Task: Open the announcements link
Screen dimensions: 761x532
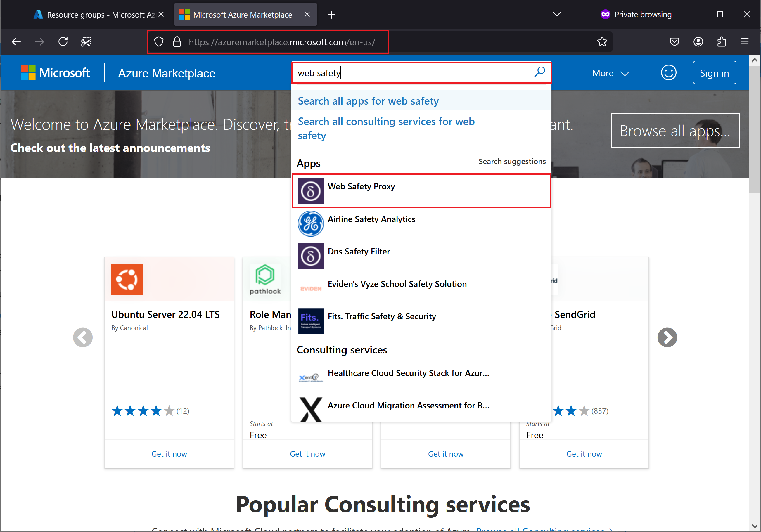Action: click(166, 148)
